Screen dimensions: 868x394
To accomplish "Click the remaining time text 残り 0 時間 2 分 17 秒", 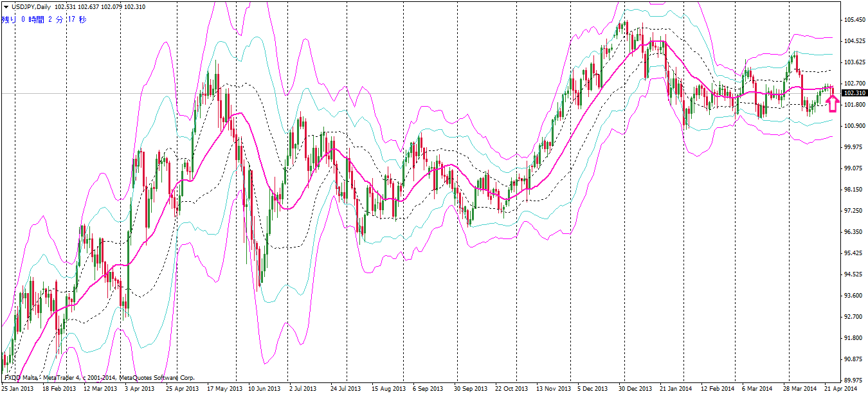I will coord(44,19).
